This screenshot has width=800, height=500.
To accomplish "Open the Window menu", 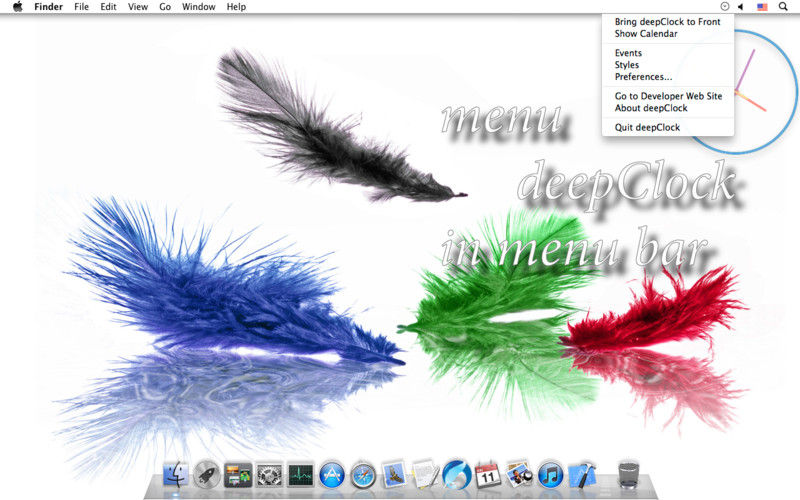I will click(198, 7).
